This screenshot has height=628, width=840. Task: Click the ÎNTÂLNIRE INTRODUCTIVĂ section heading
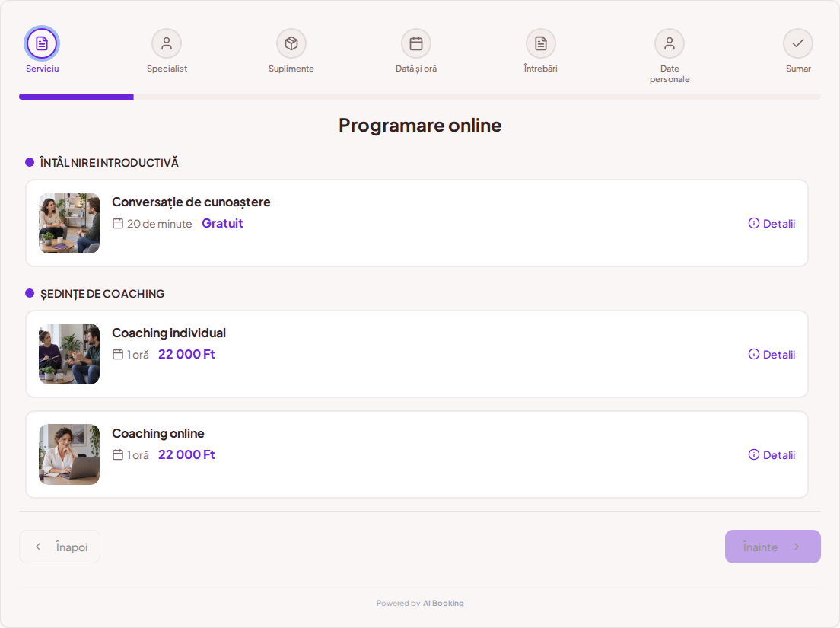(110, 162)
